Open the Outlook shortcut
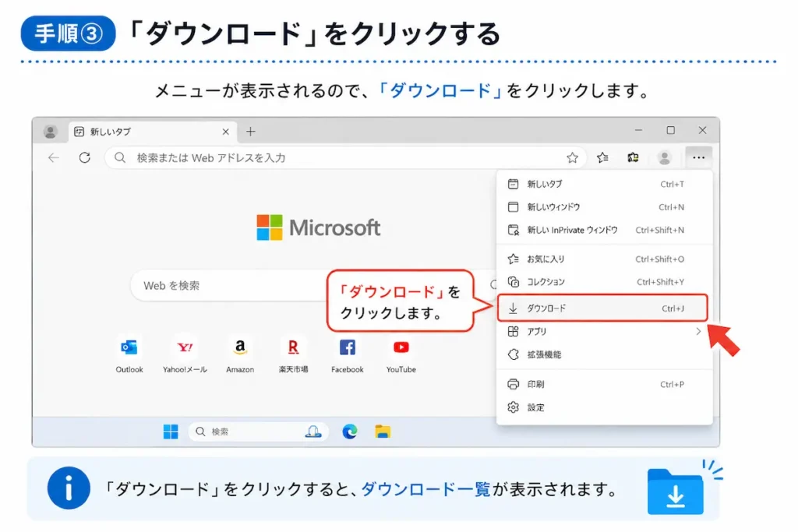The image size is (798, 532). tap(129, 355)
